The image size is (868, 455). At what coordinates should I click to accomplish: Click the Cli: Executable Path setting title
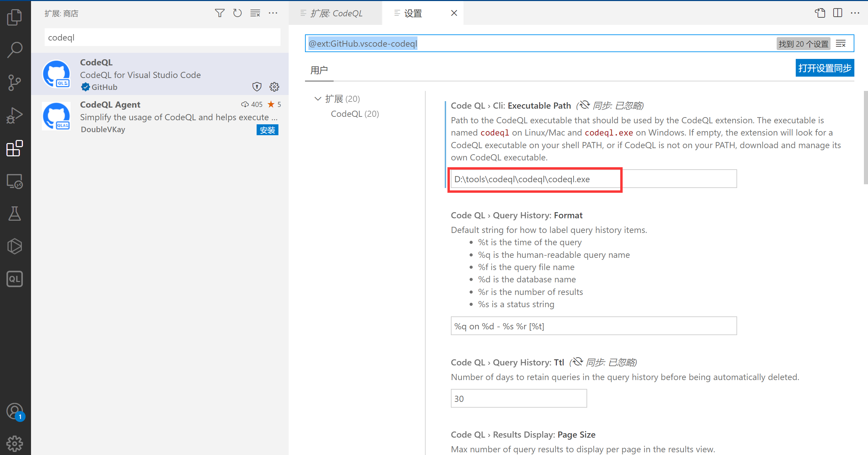[x=511, y=106]
